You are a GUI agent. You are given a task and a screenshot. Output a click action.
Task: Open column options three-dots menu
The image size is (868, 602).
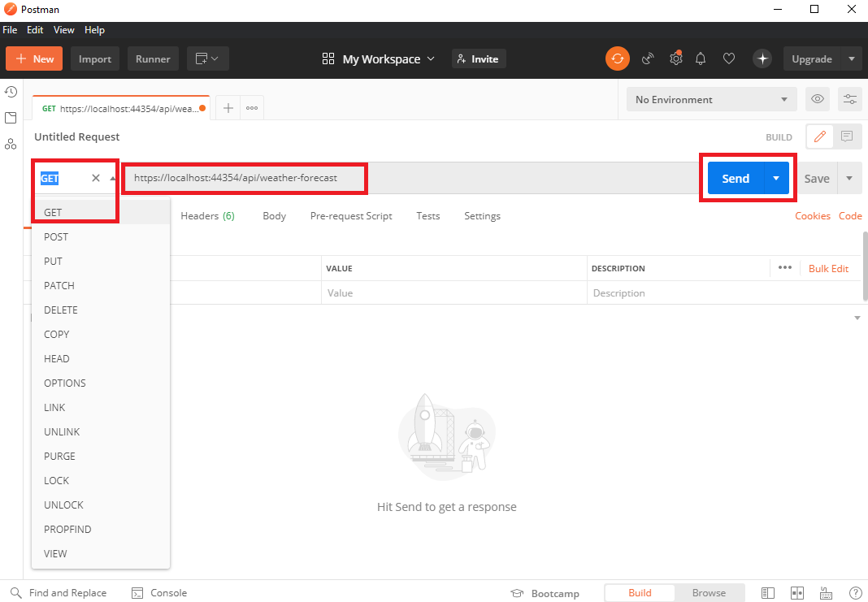[785, 268]
